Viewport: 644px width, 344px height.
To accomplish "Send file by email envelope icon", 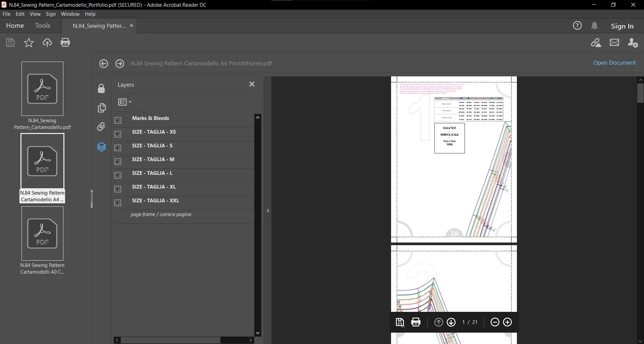I will click(614, 43).
